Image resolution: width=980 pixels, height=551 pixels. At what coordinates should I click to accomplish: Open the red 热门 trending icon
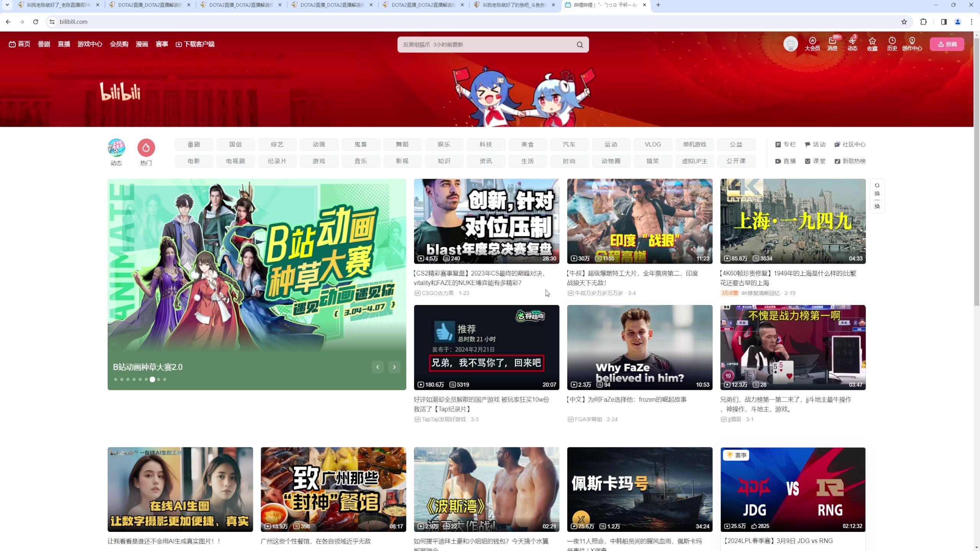(x=146, y=148)
